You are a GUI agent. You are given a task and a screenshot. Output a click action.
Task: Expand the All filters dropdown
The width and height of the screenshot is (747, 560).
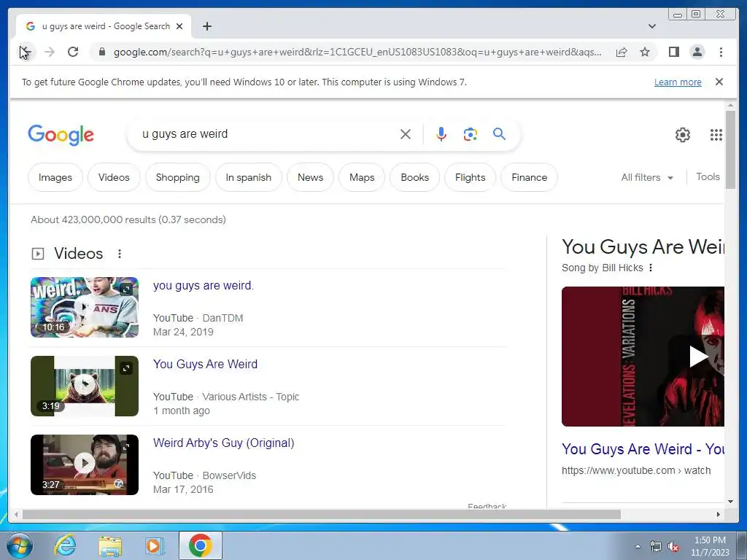point(647,177)
